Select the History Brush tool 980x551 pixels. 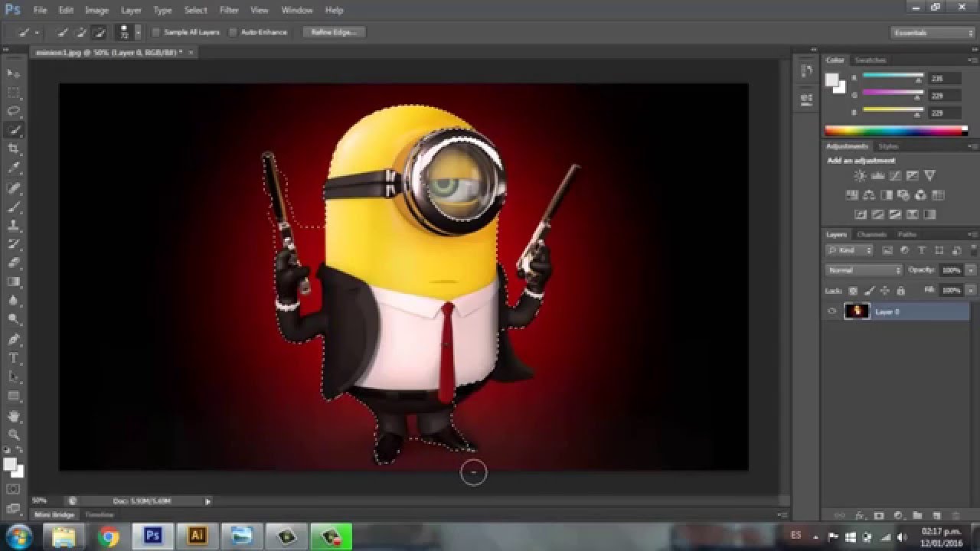14,244
